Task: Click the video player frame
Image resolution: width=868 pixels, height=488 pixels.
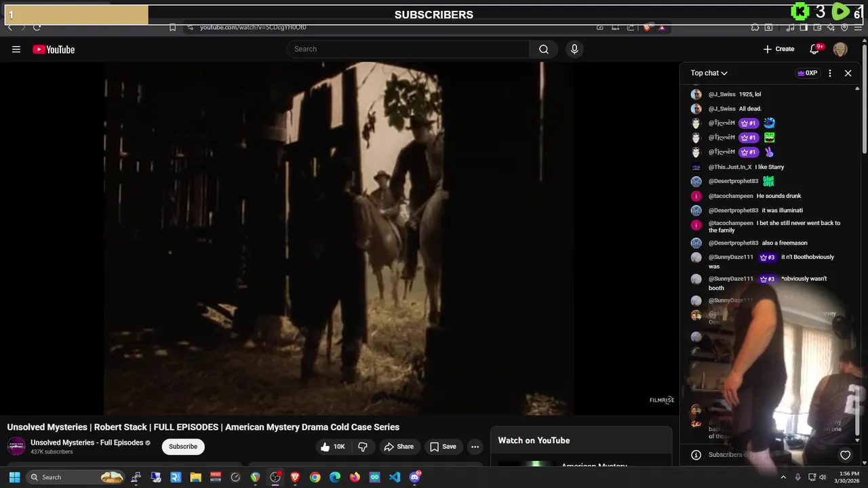Action: click(x=339, y=238)
